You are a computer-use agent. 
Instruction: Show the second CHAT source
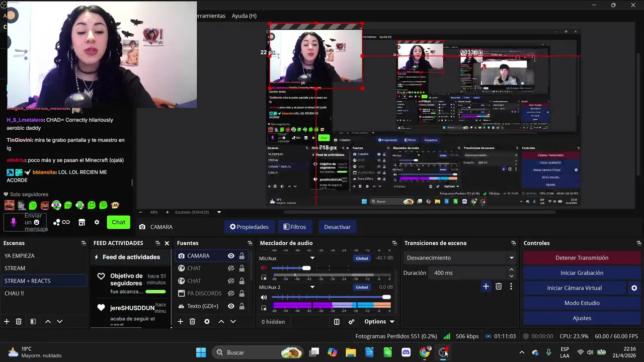pyautogui.click(x=231, y=281)
